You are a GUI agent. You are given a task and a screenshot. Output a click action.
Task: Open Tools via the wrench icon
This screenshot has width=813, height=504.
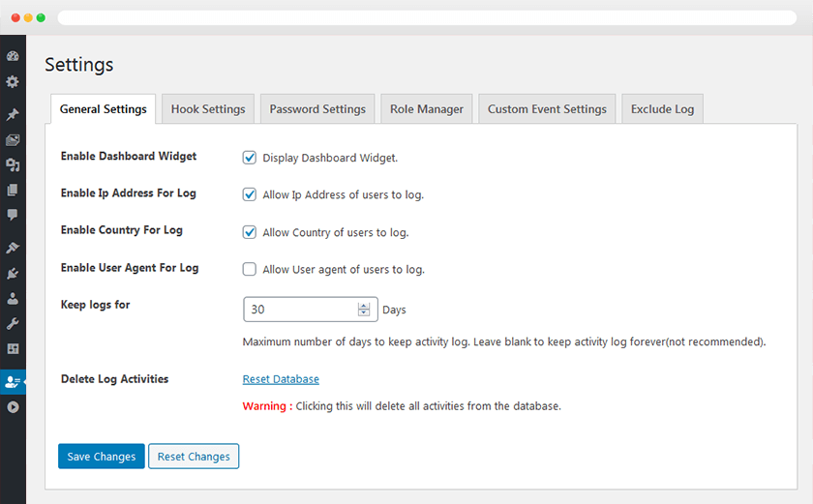pyautogui.click(x=13, y=323)
